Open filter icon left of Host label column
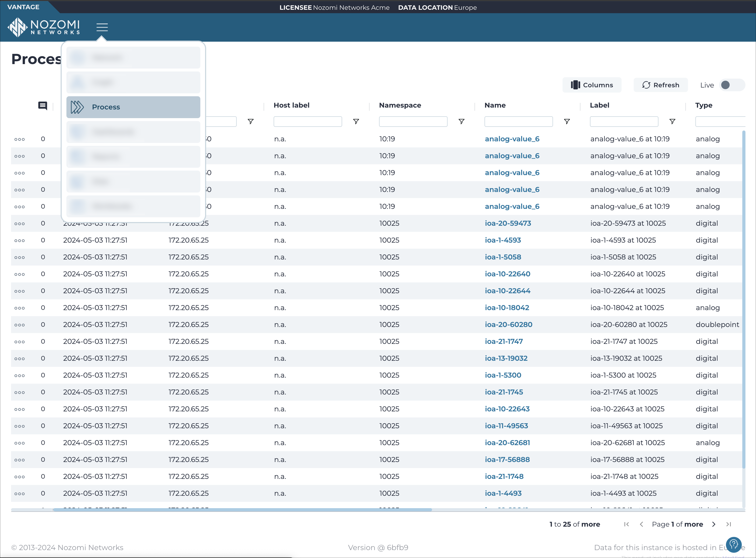Viewport: 756px width, 558px height. coord(250,122)
